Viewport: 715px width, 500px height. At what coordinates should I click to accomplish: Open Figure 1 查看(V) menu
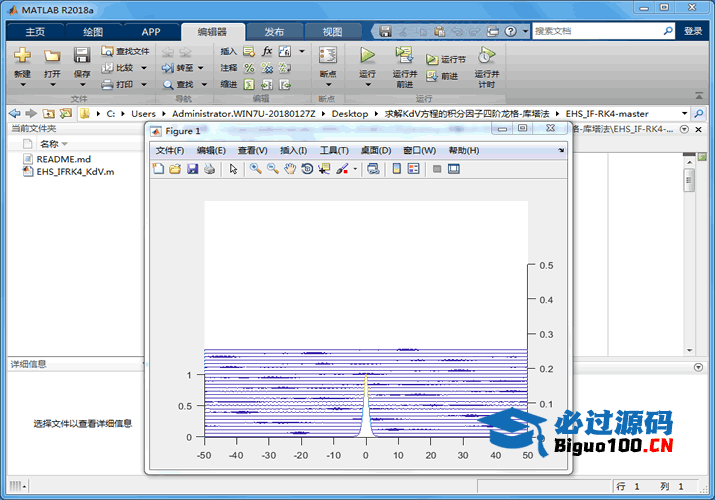pyautogui.click(x=253, y=150)
